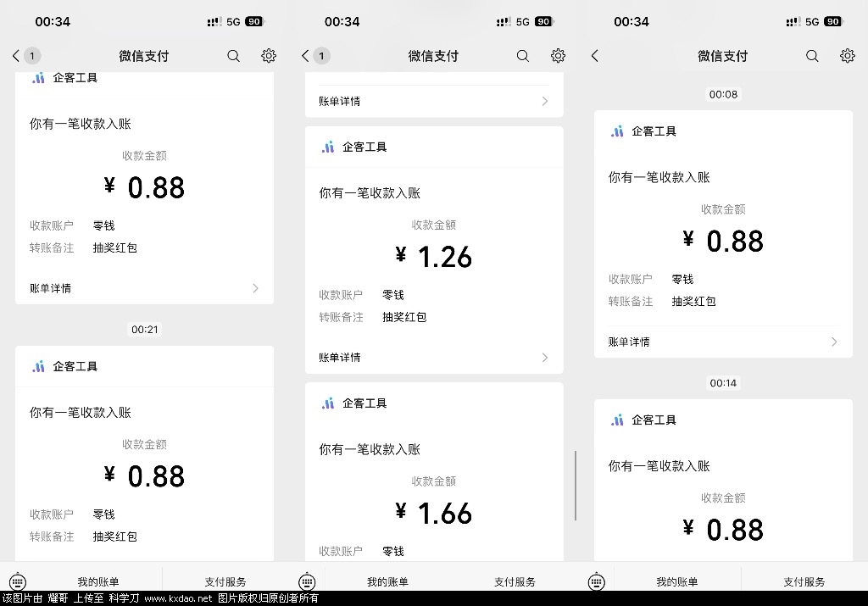Tap unread badge 1 in the left phone

click(32, 56)
